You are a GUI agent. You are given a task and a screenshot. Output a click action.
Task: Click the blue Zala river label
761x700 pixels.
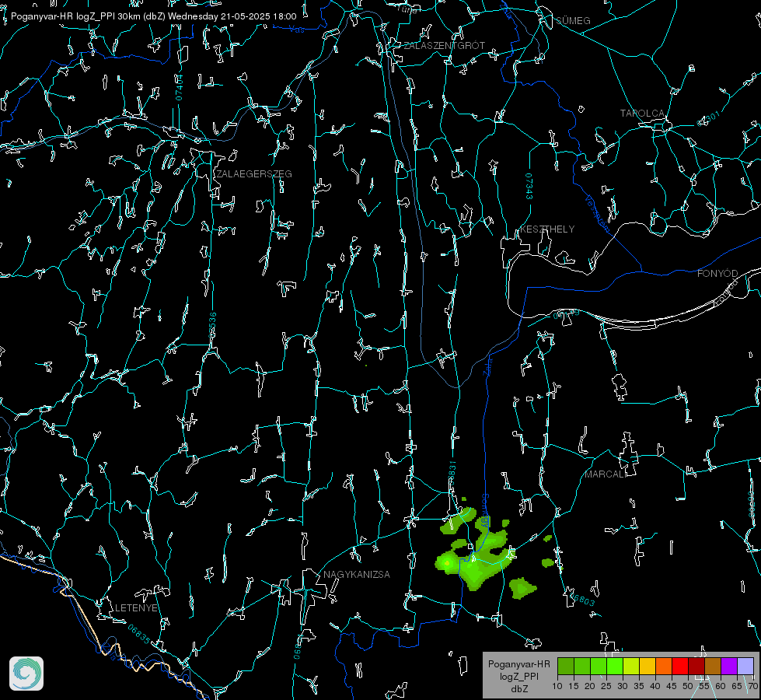pyautogui.click(x=488, y=366)
